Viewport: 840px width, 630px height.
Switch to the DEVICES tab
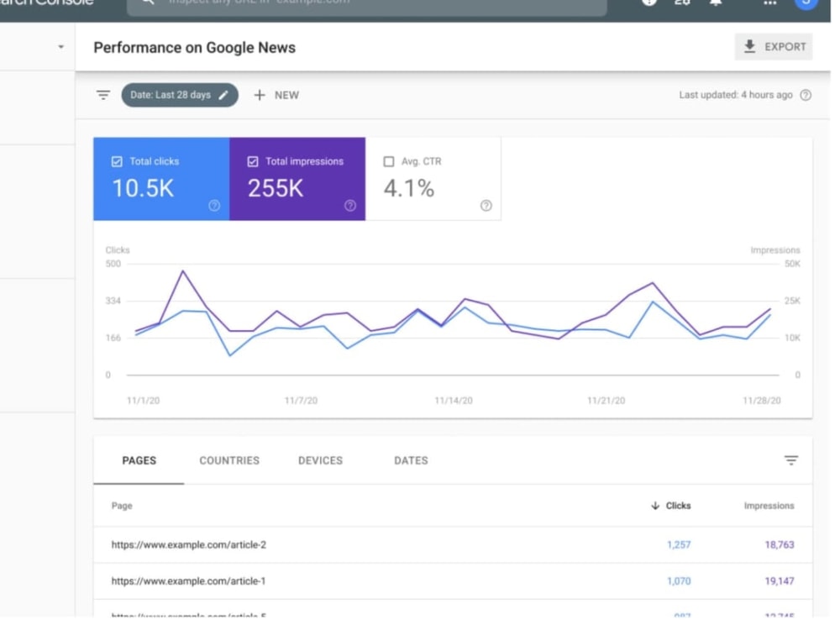click(320, 460)
